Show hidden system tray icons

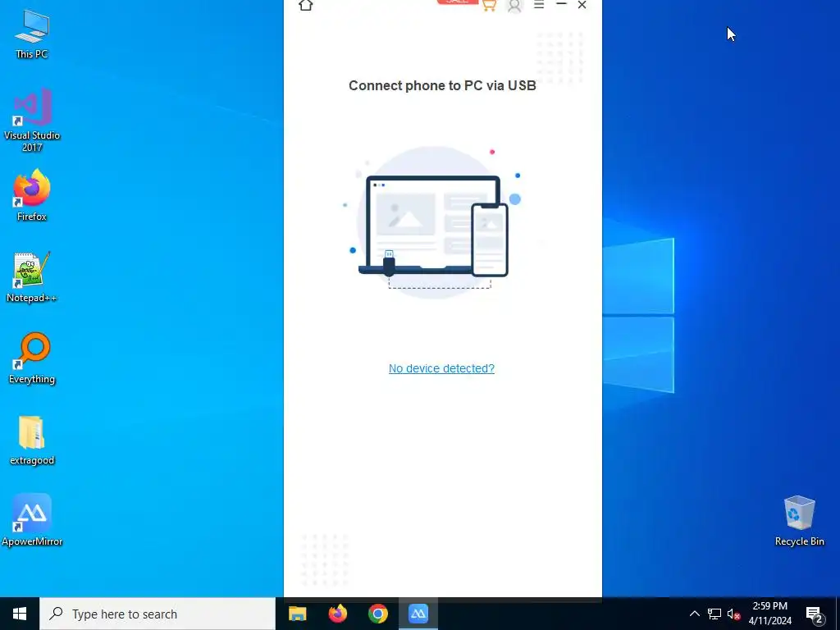pyautogui.click(x=694, y=614)
